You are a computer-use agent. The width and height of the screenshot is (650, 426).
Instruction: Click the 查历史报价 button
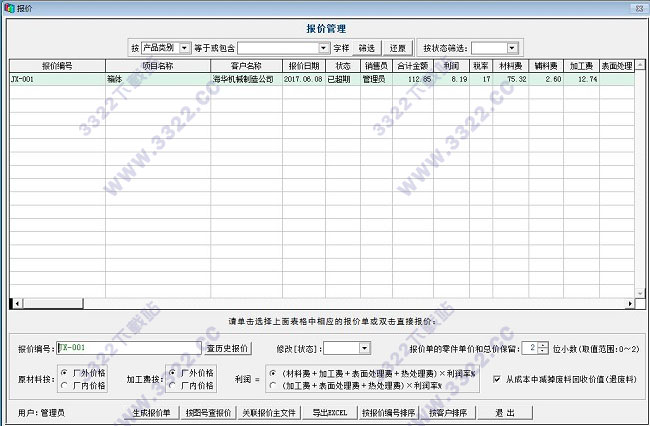(228, 349)
